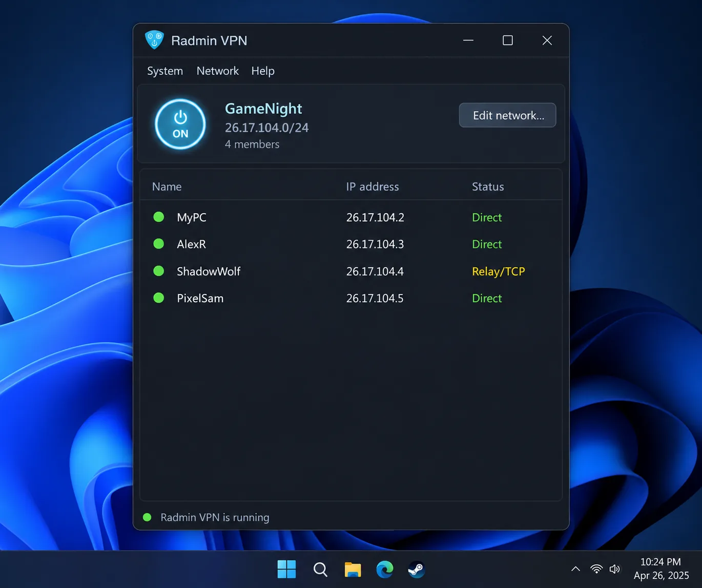
Task: Toggle the VPN power ON button
Action: click(x=180, y=124)
